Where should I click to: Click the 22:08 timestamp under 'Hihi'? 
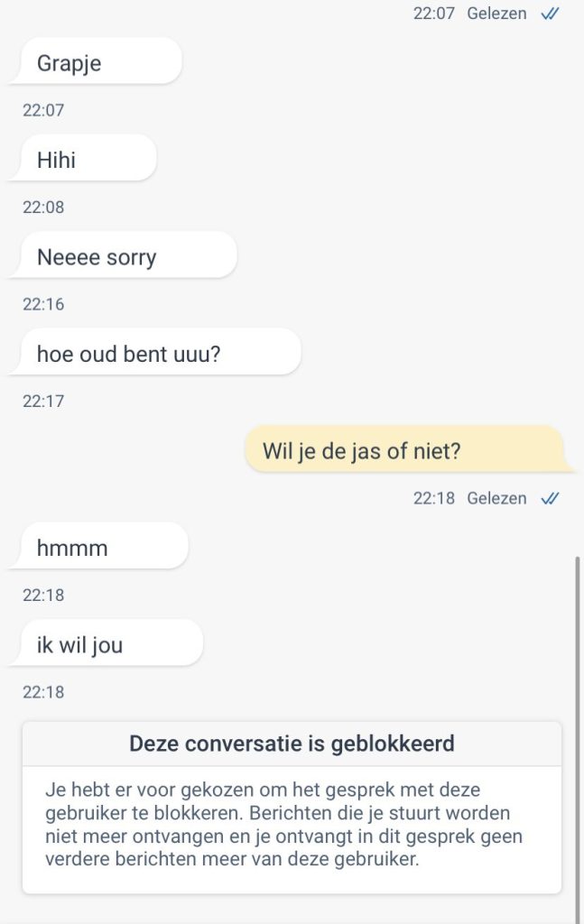(43, 208)
